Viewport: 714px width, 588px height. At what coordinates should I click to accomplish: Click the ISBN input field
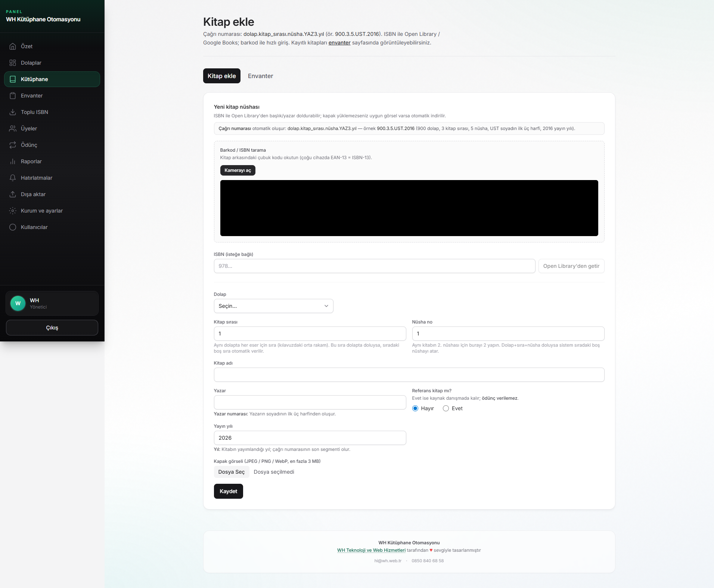[375, 266]
